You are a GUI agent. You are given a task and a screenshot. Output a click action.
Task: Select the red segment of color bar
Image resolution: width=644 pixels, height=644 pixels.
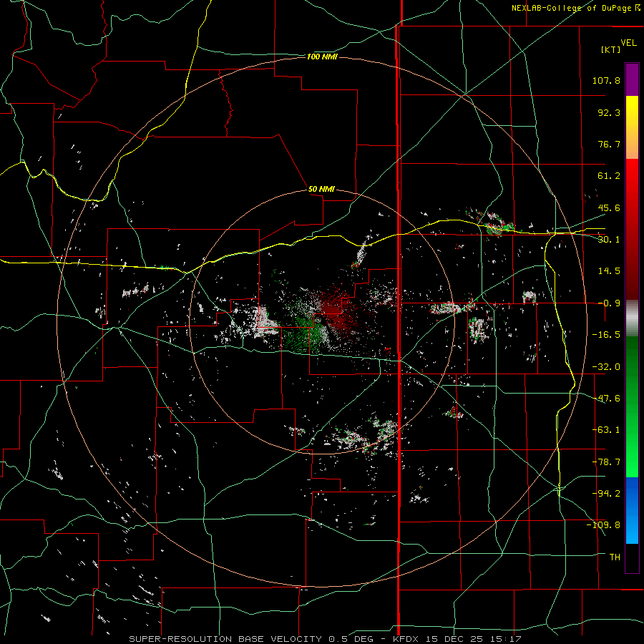pos(632,229)
